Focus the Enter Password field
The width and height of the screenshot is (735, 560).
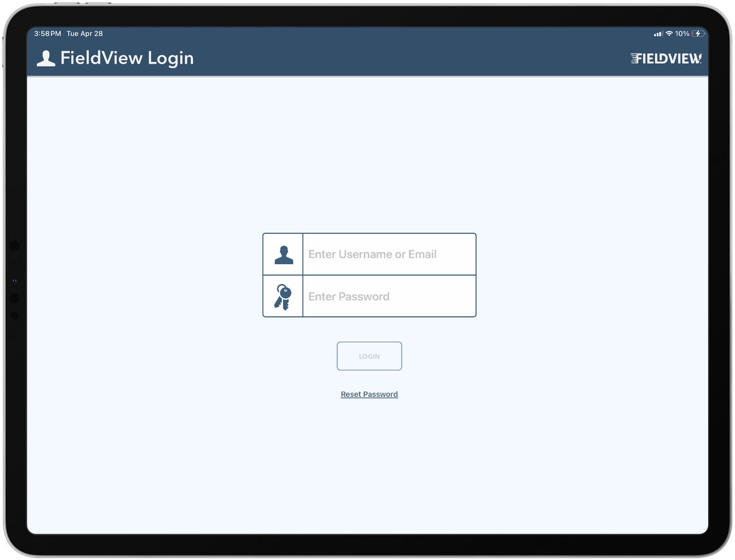[x=389, y=296]
